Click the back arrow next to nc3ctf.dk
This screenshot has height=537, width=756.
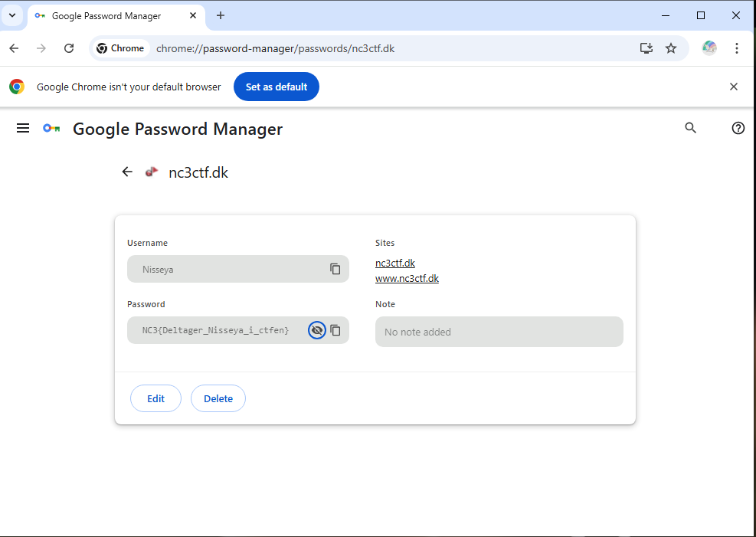coord(127,172)
